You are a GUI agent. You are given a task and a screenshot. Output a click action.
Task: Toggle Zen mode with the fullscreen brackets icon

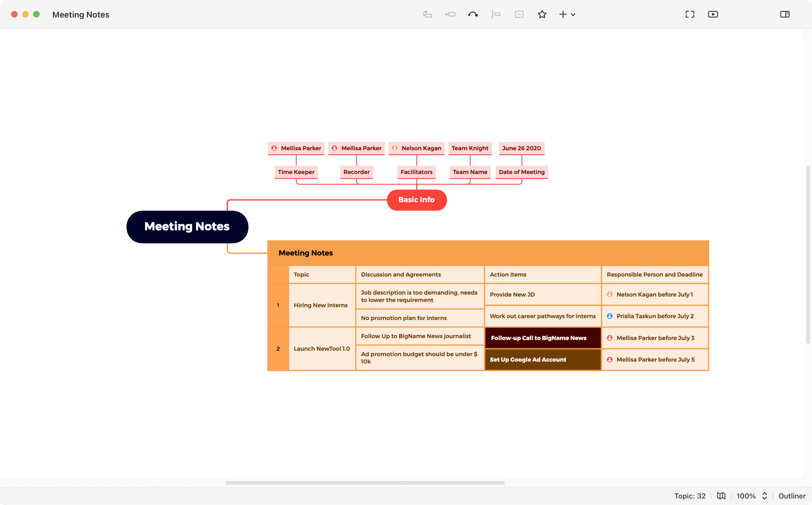tap(690, 14)
